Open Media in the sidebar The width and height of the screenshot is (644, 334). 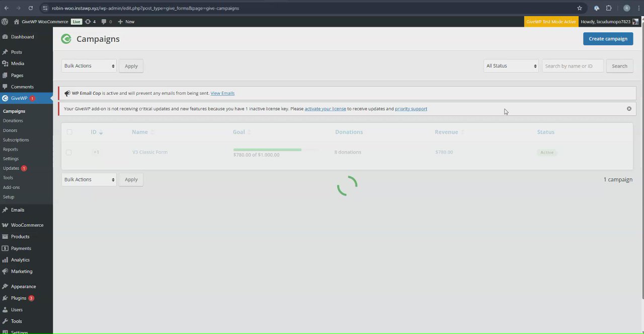[x=18, y=63]
